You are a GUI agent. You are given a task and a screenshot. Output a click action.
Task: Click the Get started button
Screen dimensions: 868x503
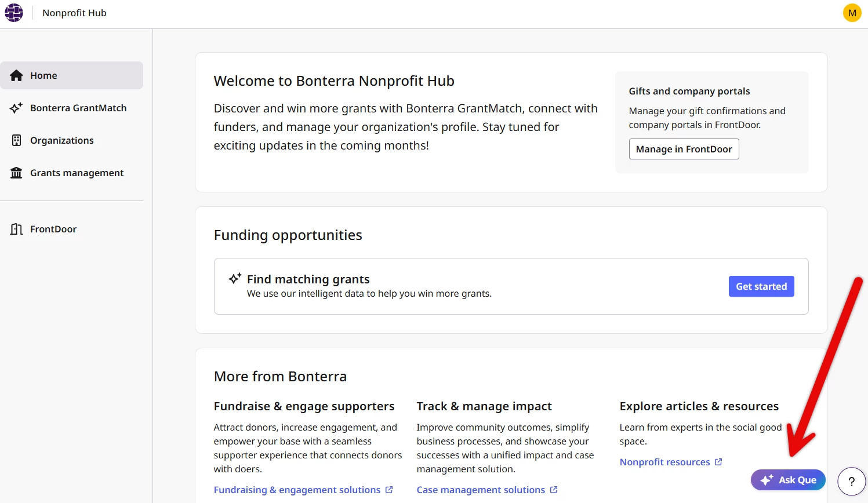(761, 286)
